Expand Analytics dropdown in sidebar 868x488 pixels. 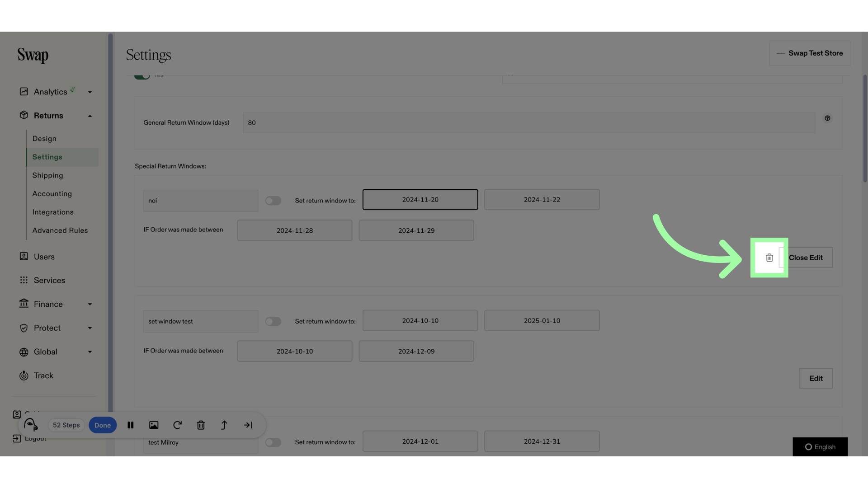90,91
